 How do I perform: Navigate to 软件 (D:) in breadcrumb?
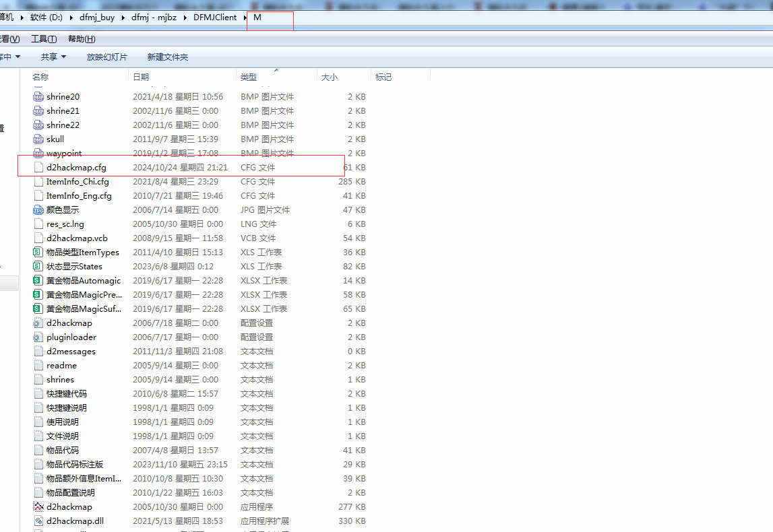[47, 18]
